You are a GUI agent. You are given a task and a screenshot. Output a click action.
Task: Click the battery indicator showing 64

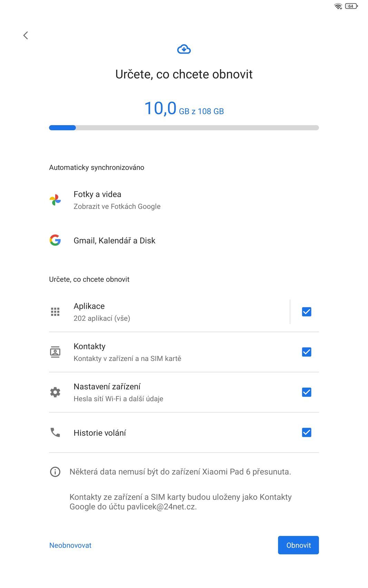(x=351, y=6)
